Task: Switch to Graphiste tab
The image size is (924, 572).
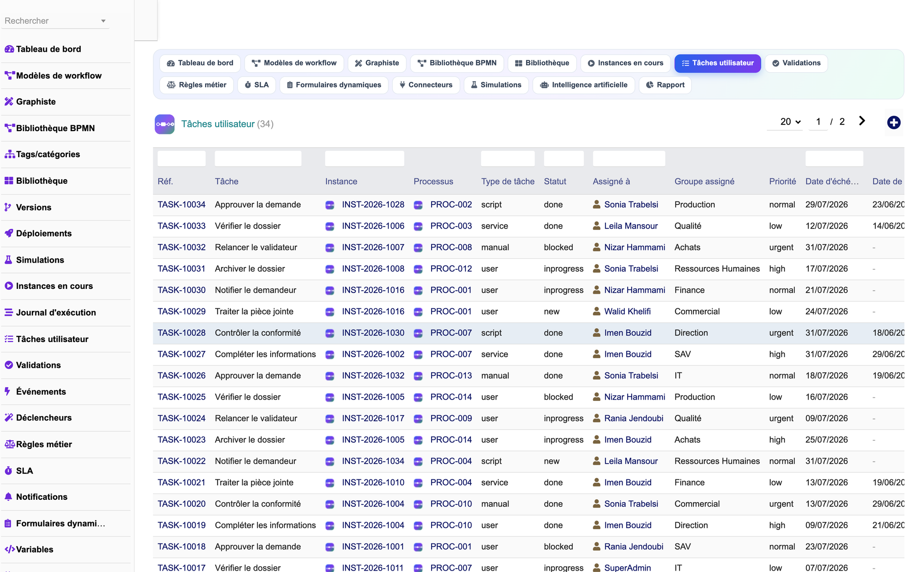Action: click(x=377, y=63)
